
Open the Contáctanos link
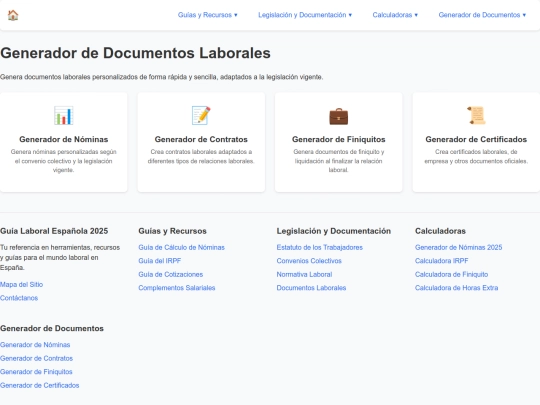click(x=19, y=298)
